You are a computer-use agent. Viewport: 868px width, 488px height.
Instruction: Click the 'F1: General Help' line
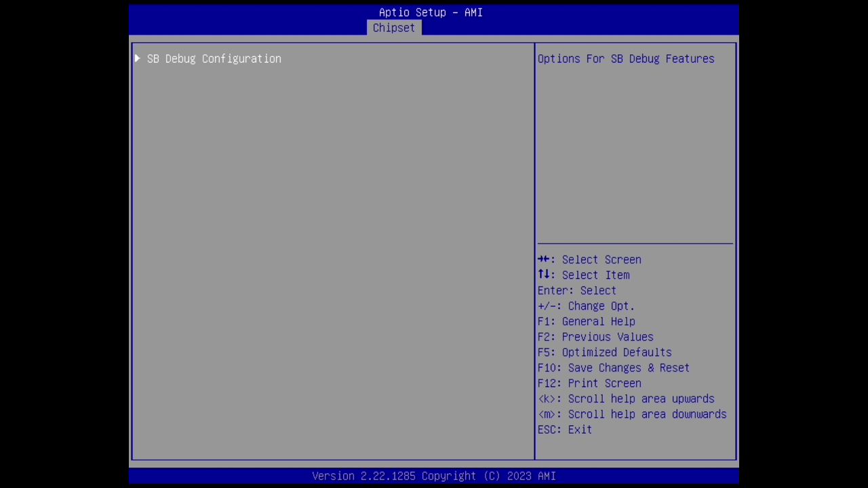(x=587, y=322)
